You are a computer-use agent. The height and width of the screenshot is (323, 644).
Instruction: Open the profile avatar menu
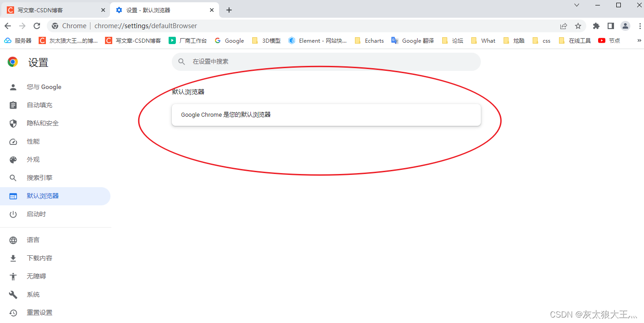[625, 26]
